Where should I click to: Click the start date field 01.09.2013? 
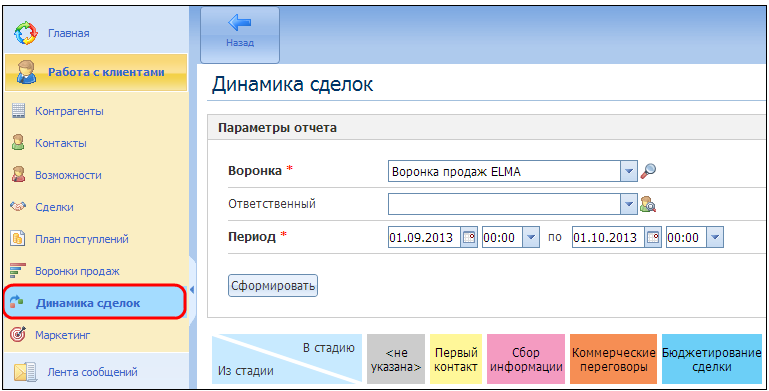click(x=424, y=237)
